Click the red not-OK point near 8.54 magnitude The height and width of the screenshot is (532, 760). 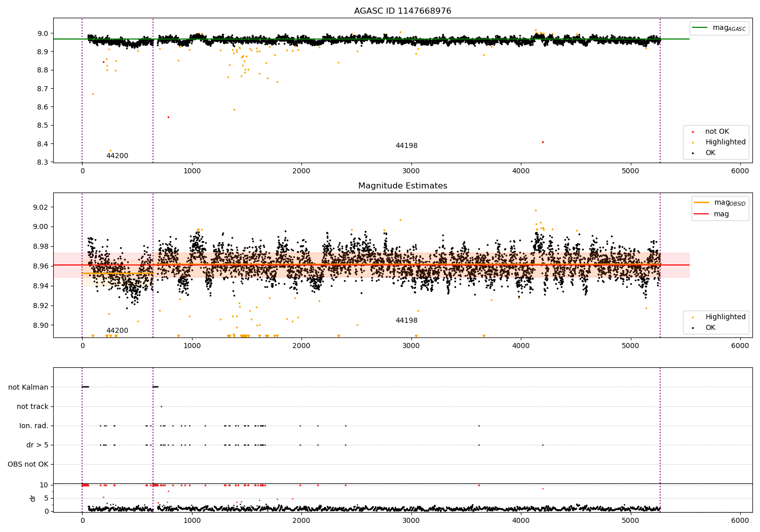(x=168, y=117)
